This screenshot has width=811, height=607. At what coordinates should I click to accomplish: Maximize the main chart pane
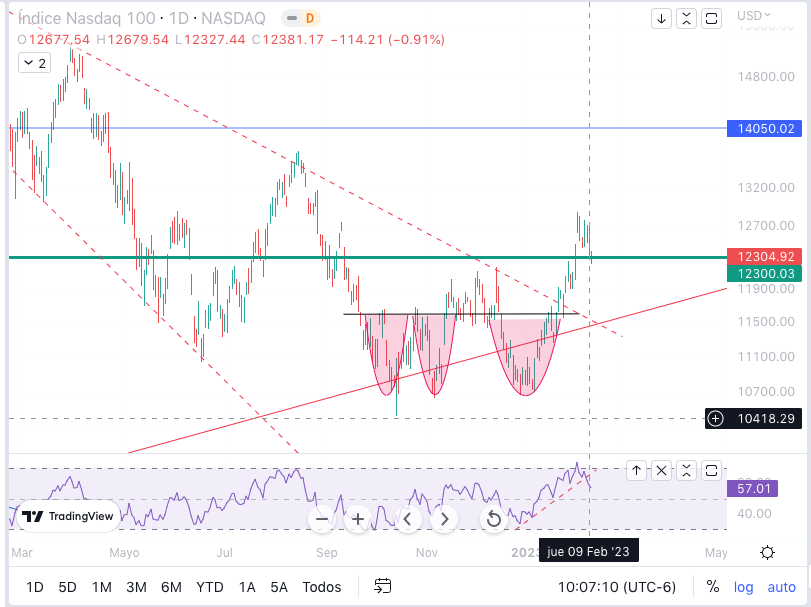(x=711, y=18)
